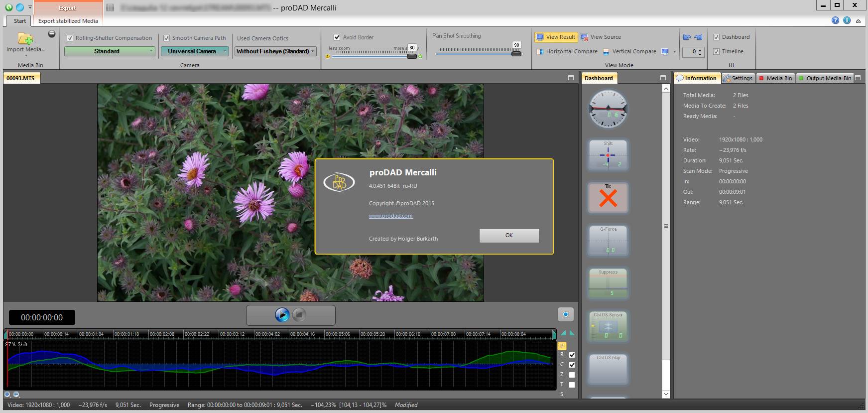Screen dimensions: 868x413
Task: Click the Shift gauge in Dashboard
Action: click(608, 155)
